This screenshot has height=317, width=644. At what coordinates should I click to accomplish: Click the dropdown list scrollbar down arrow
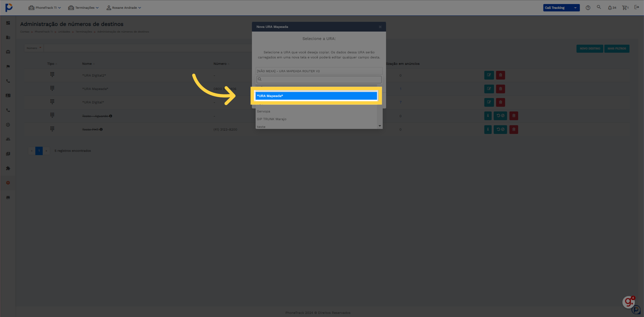coord(380,126)
